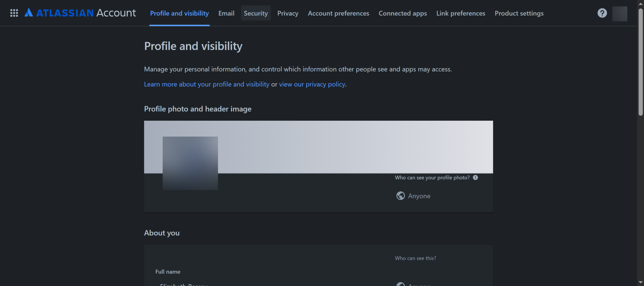Image resolution: width=644 pixels, height=286 pixels.
Task: Click the scrollbar down arrow
Action: pos(640,282)
